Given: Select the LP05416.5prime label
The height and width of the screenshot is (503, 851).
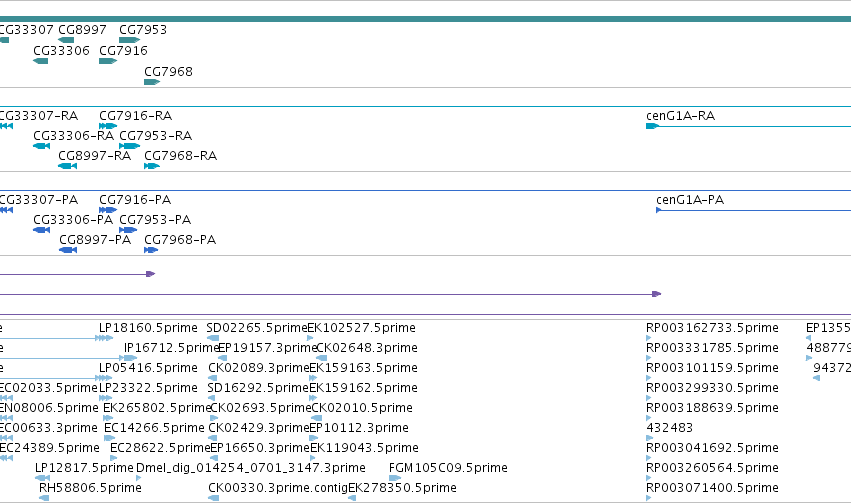Looking at the screenshot, I should [148, 368].
